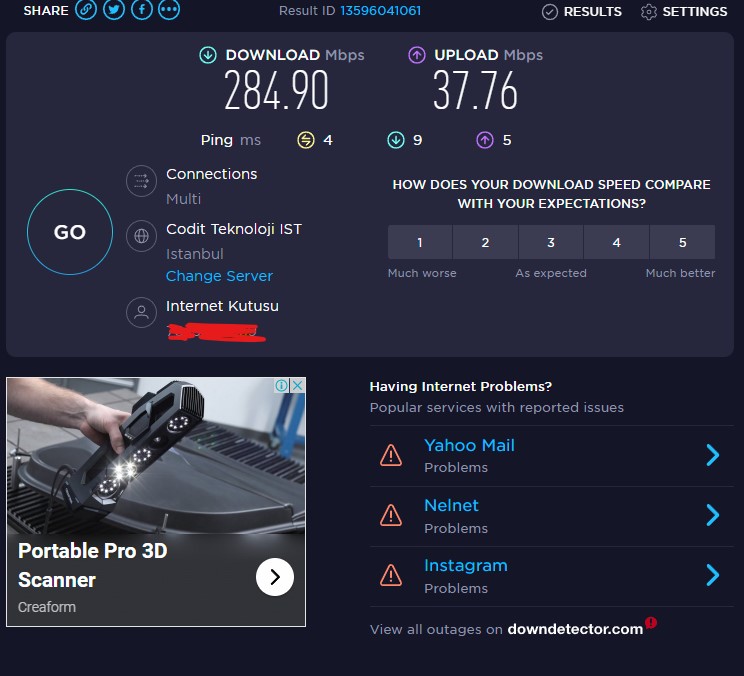Click the globe server icon
This screenshot has height=676, width=744.
141,236
